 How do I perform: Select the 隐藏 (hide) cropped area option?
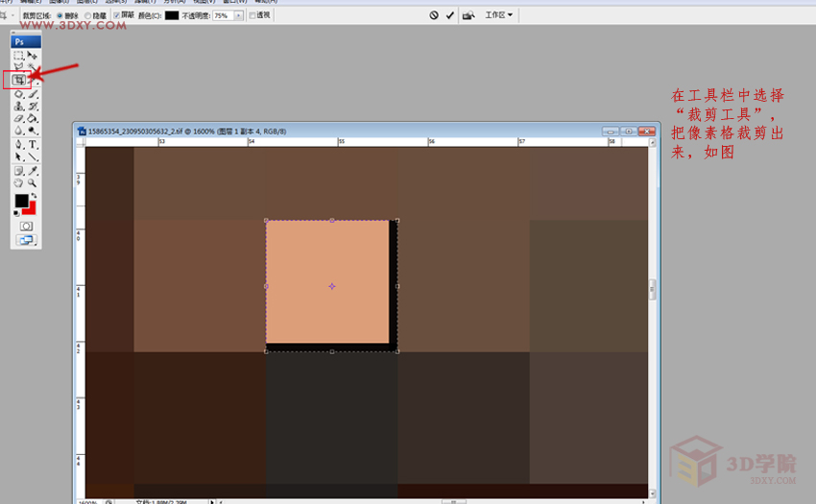point(95,15)
